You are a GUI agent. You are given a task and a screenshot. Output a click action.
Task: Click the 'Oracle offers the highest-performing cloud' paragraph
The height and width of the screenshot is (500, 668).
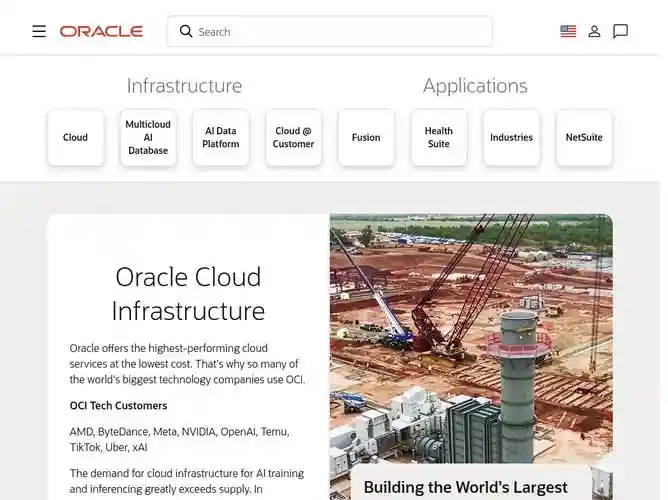[187, 364]
